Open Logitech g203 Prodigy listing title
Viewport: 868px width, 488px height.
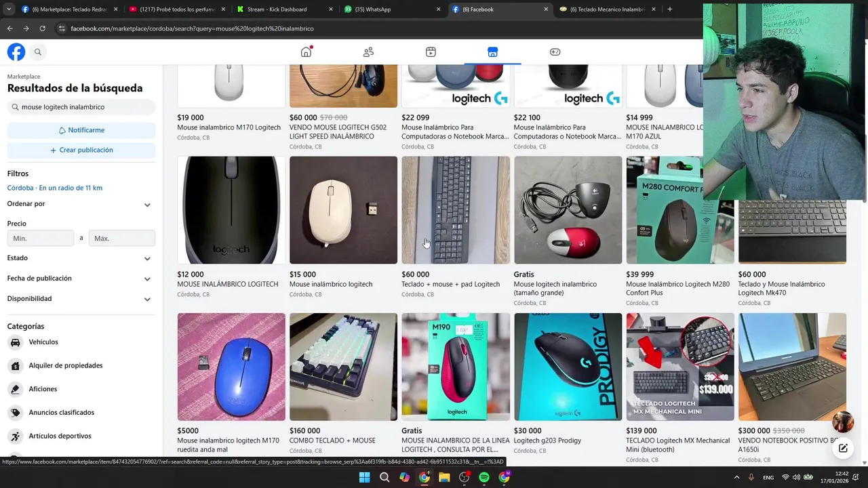[x=547, y=441]
